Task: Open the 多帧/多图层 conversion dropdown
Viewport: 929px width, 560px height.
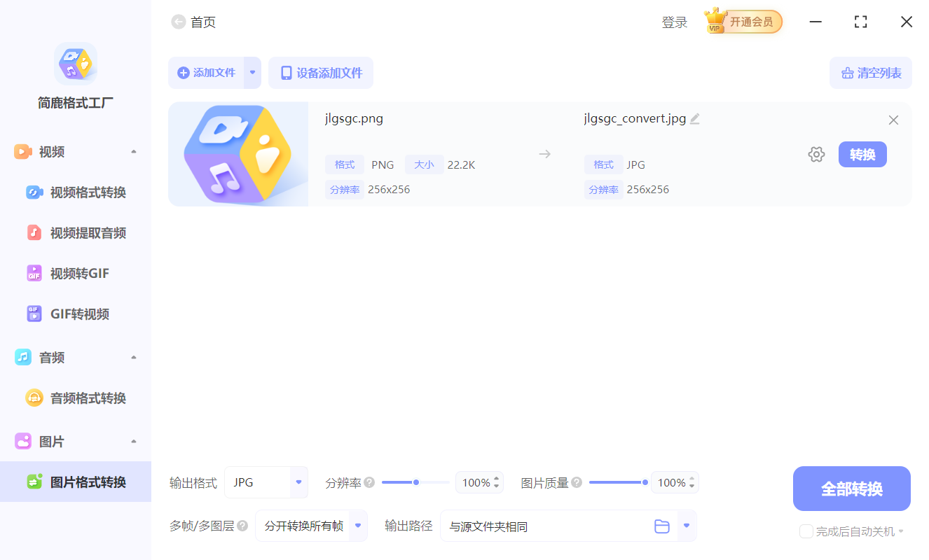Action: coord(357,526)
